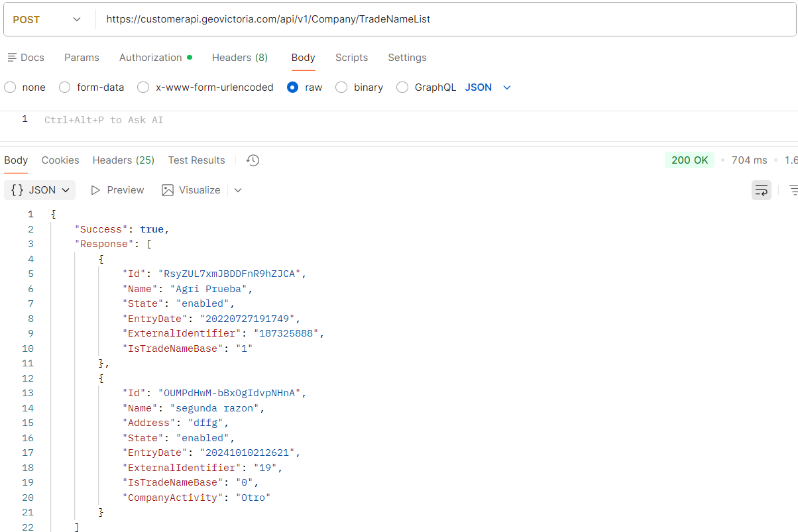Open the POST method dropdown
The height and width of the screenshot is (532, 798).
point(46,20)
